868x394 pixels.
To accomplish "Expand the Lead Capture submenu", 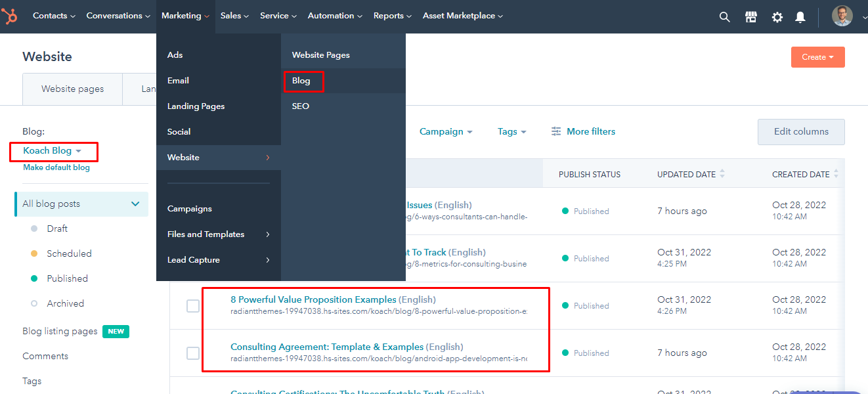I will tap(268, 260).
